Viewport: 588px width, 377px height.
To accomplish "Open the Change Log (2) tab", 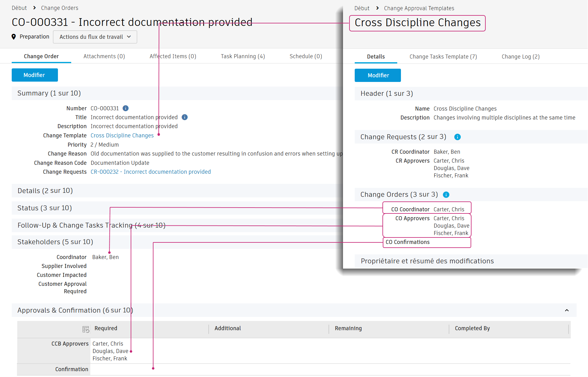I will pyautogui.click(x=521, y=57).
